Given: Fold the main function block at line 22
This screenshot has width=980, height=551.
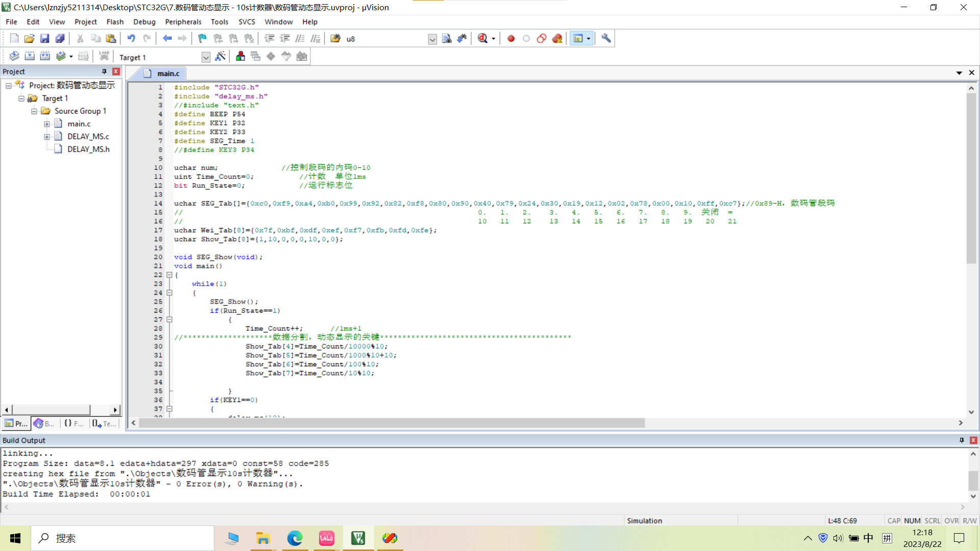Looking at the screenshot, I should 169,275.
